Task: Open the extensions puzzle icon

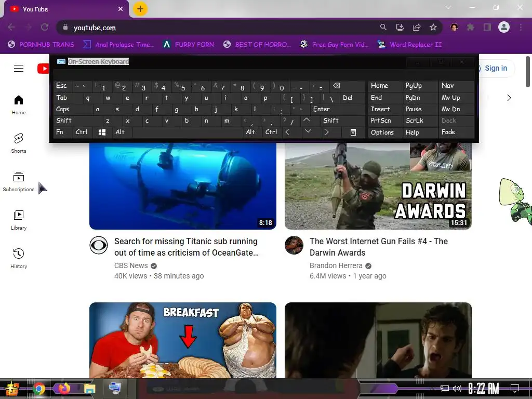Action: 471,27
